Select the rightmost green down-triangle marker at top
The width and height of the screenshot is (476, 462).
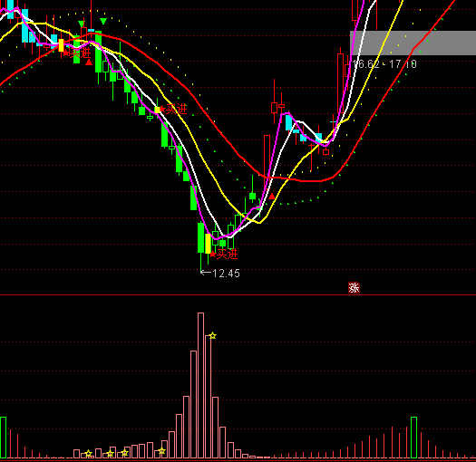(x=103, y=21)
